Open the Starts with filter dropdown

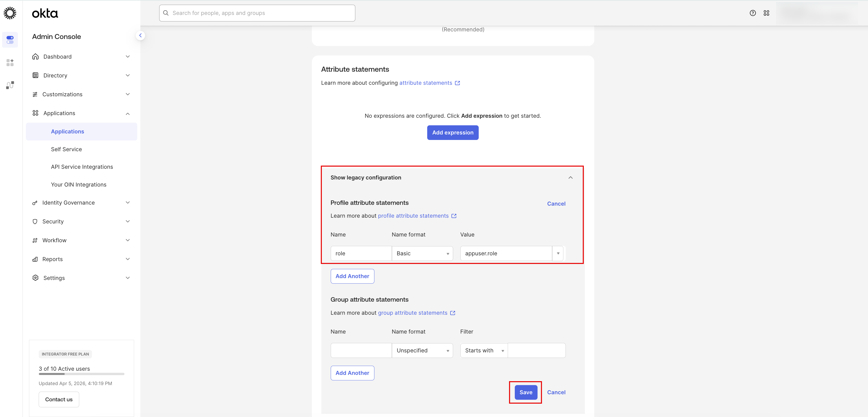pyautogui.click(x=483, y=351)
